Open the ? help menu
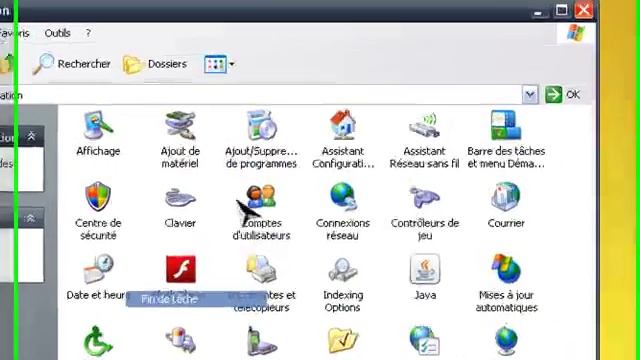 click(x=88, y=33)
